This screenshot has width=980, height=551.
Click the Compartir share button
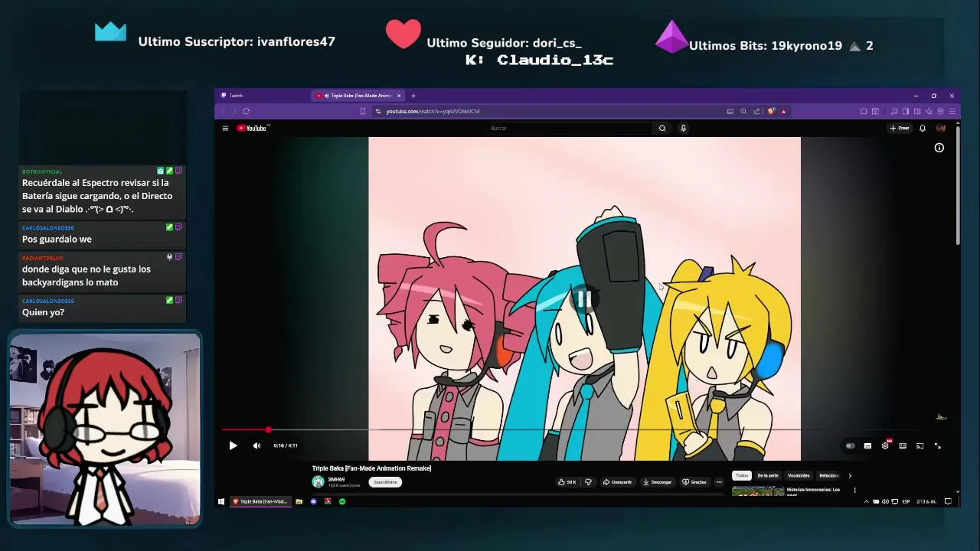pos(617,482)
